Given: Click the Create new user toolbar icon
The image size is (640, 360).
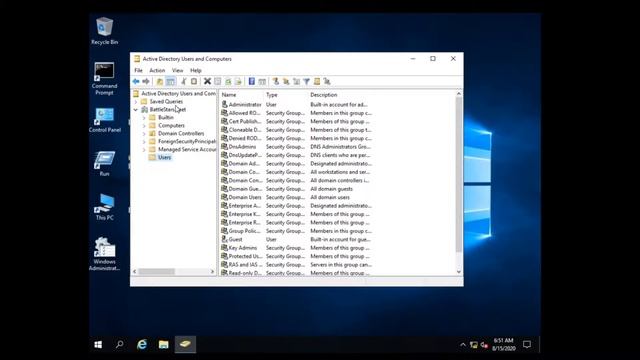Looking at the screenshot, I should click(276, 81).
